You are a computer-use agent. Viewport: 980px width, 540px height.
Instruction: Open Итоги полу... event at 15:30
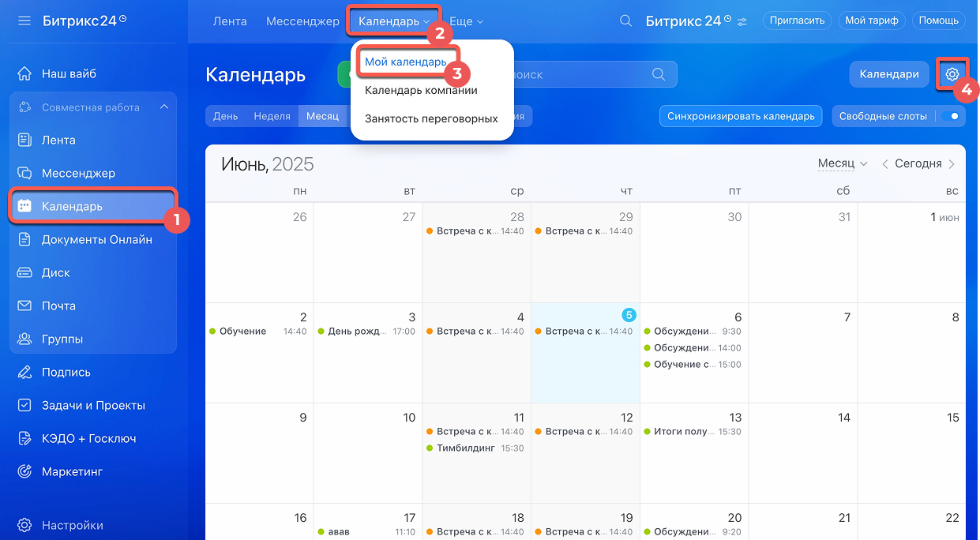click(693, 432)
